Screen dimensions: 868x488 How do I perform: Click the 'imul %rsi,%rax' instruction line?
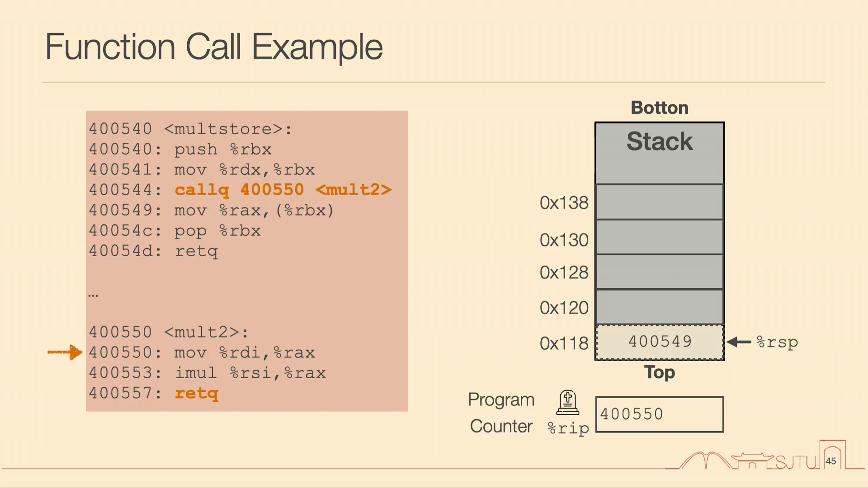click(207, 373)
